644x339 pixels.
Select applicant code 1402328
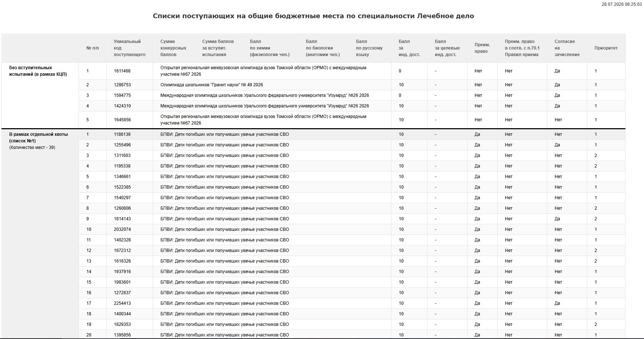click(122, 240)
